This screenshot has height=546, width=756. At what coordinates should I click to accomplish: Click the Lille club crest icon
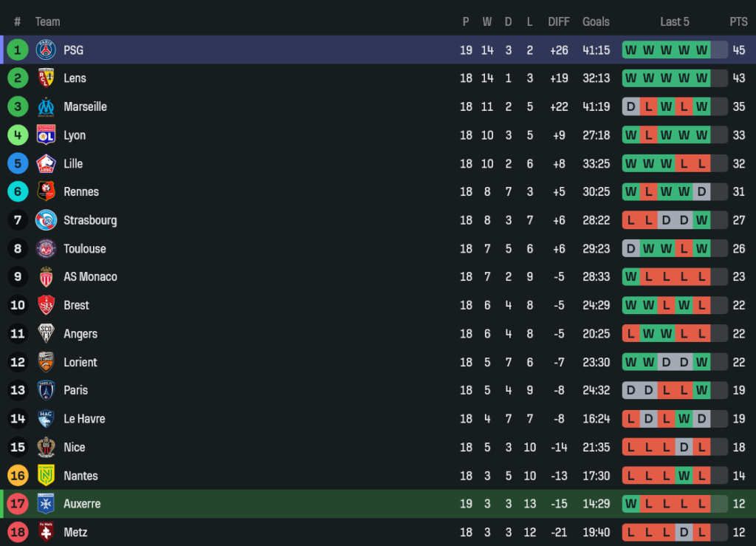tap(46, 164)
